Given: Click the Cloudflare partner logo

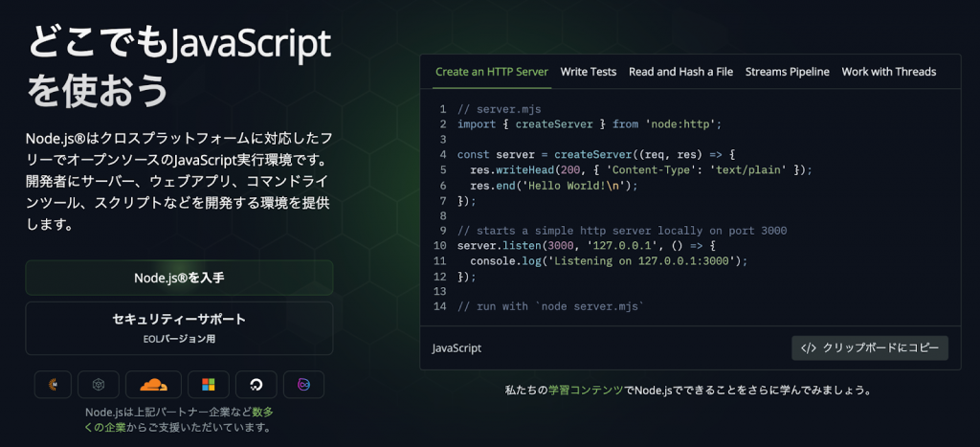Looking at the screenshot, I should coord(153,384).
